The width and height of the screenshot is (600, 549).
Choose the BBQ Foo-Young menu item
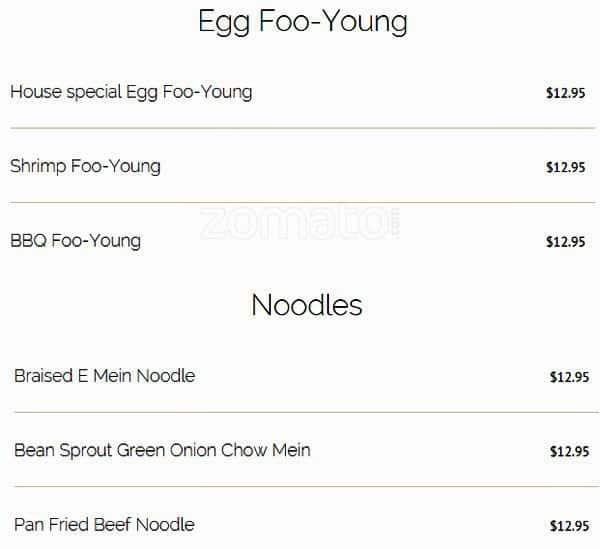[x=75, y=241]
